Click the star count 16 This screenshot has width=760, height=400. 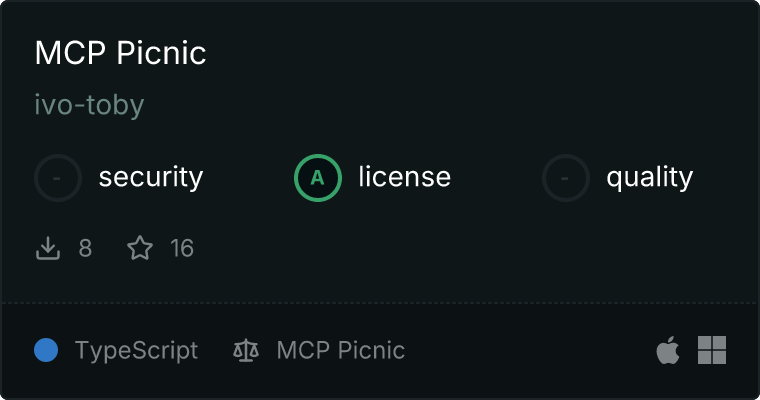182,248
